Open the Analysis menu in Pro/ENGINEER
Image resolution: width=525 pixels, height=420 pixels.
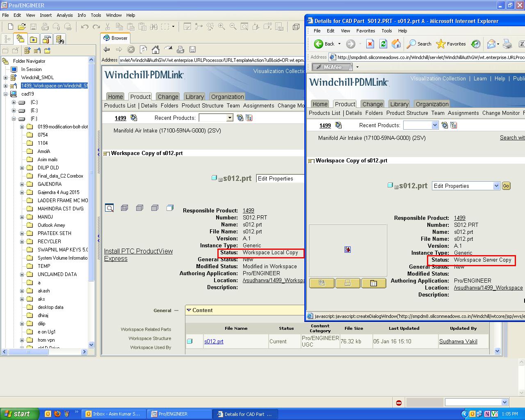click(x=65, y=15)
